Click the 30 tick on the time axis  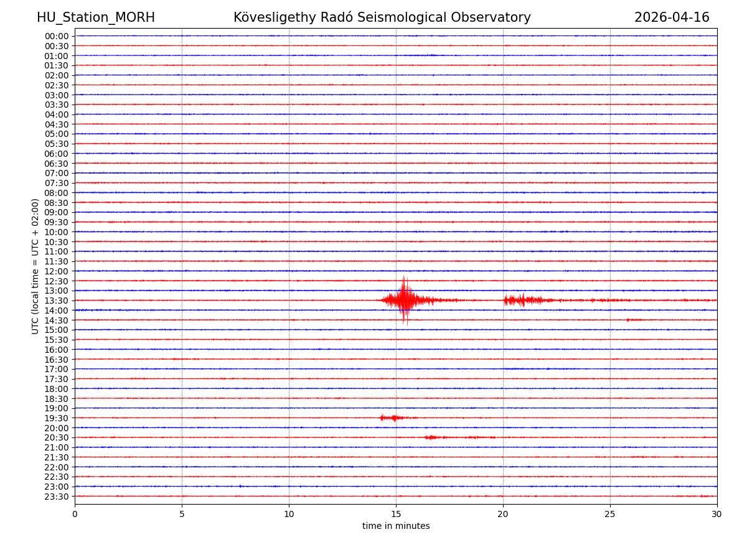click(x=717, y=514)
